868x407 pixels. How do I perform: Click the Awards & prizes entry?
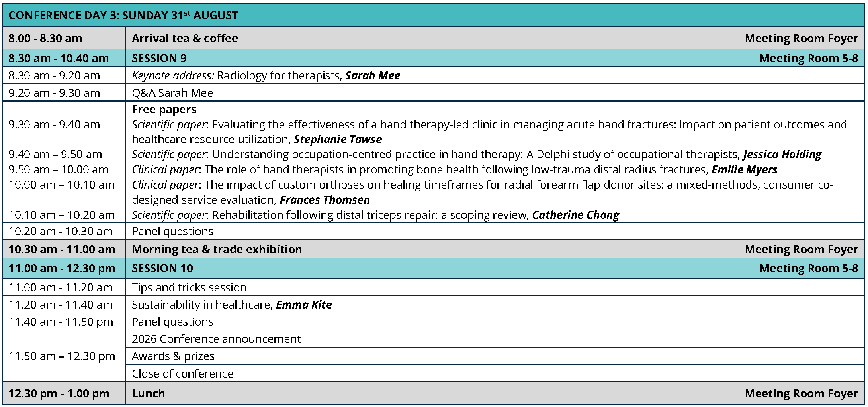173,356
